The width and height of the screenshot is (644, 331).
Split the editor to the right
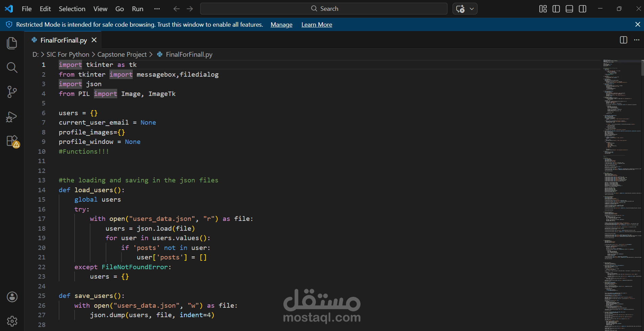coord(623,40)
